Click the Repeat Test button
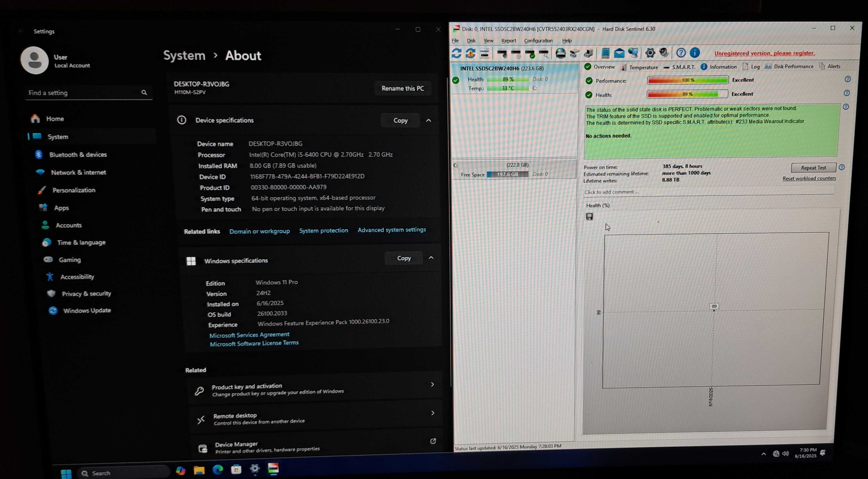The width and height of the screenshot is (868, 479). point(813,168)
